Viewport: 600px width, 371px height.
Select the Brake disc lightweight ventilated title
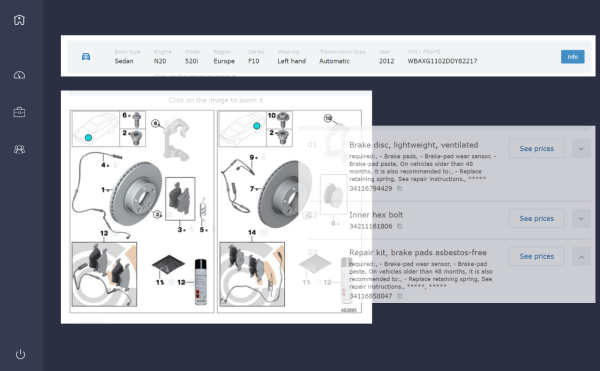(x=414, y=145)
